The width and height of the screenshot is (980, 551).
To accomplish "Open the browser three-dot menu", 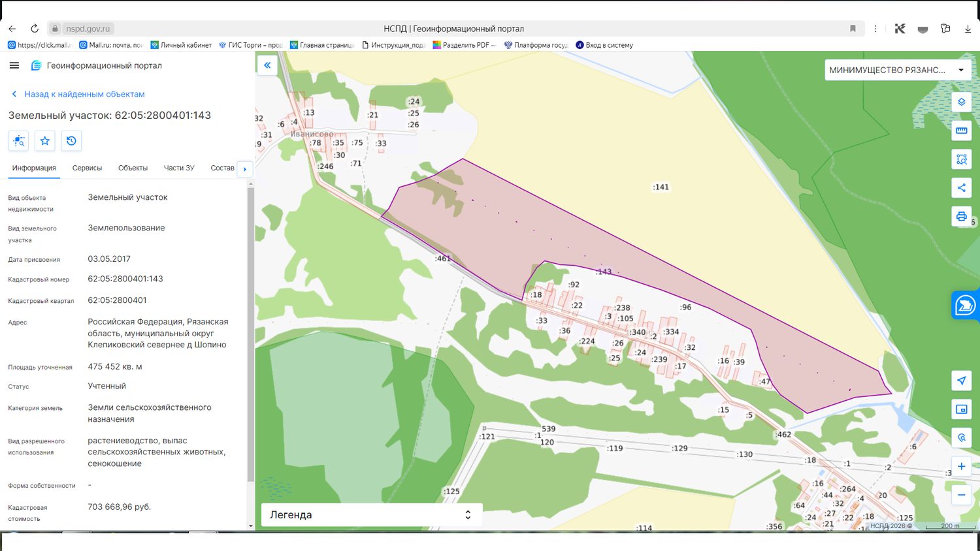I will tap(875, 29).
